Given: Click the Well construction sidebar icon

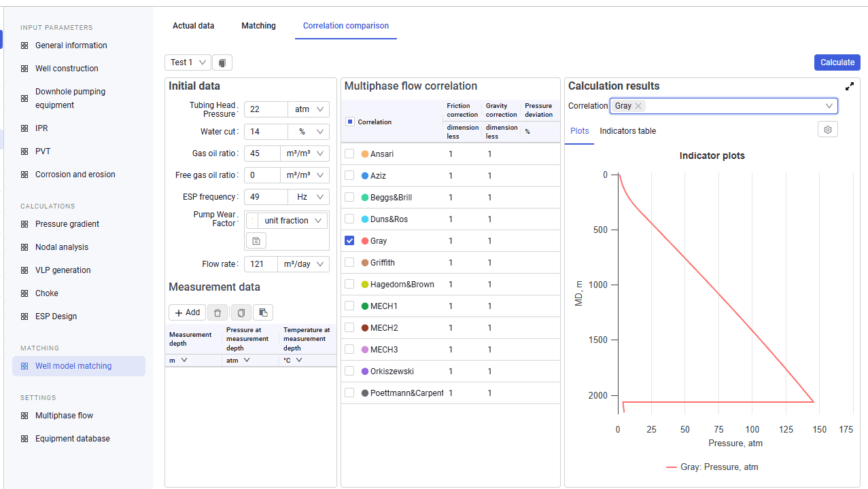Looking at the screenshot, I should tap(24, 69).
